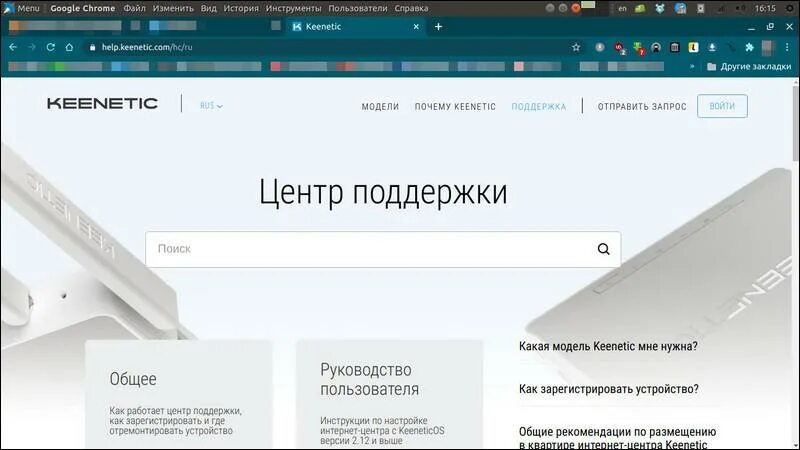This screenshot has height=450, width=800.
Task: Show hidden bookmarks via the chevron
Action: coord(692,66)
